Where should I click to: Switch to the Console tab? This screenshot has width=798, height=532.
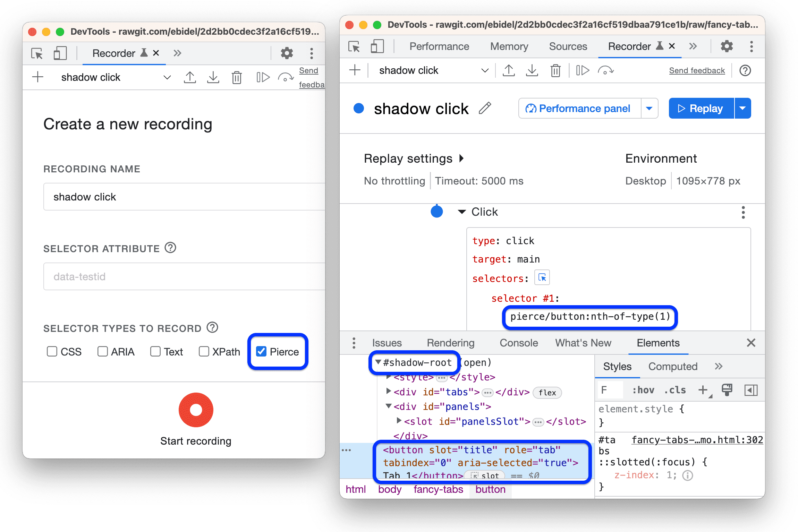point(518,343)
